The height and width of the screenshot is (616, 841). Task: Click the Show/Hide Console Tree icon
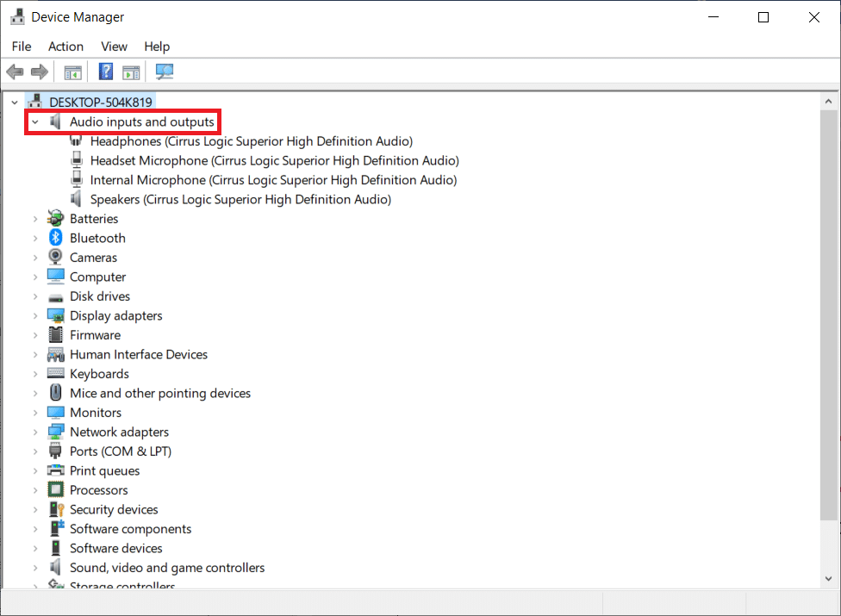tap(73, 72)
